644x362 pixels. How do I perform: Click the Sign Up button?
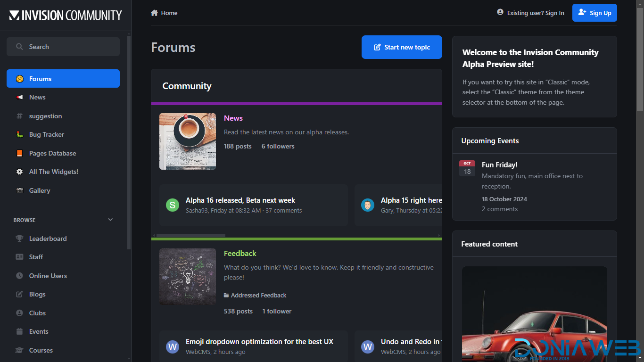click(594, 13)
